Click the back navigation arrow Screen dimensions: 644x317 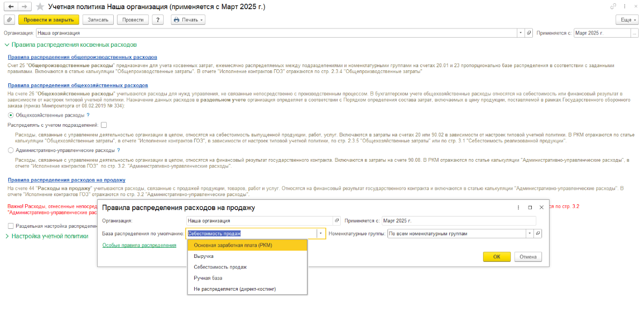[x=10, y=7]
